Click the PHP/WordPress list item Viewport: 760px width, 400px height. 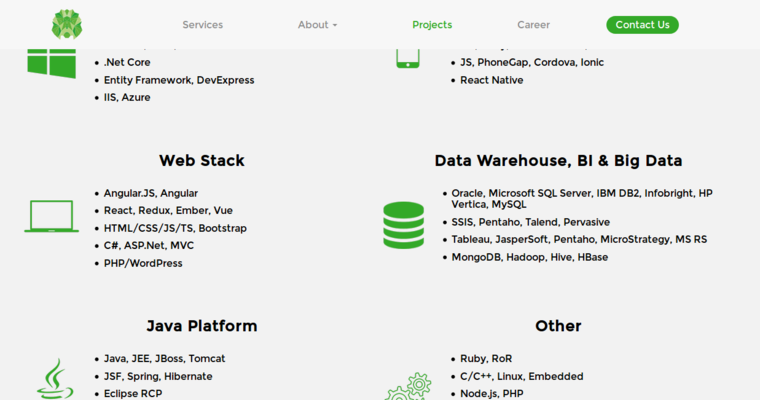(x=143, y=263)
